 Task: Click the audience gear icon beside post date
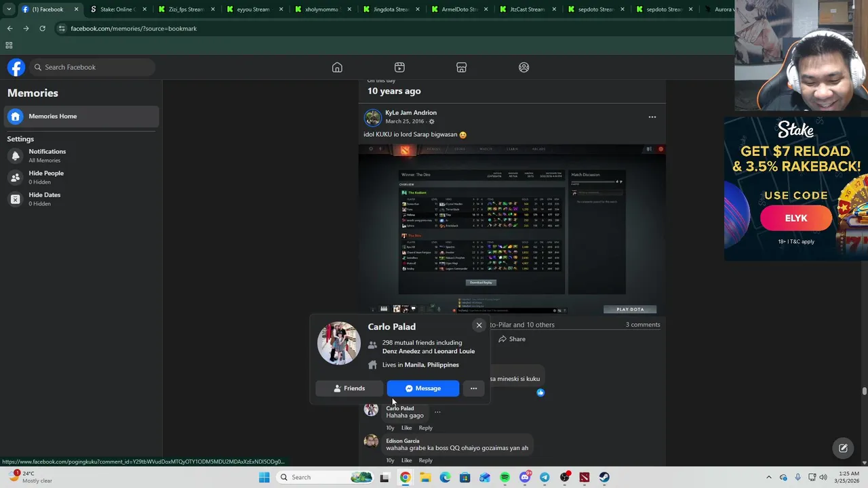pos(431,121)
